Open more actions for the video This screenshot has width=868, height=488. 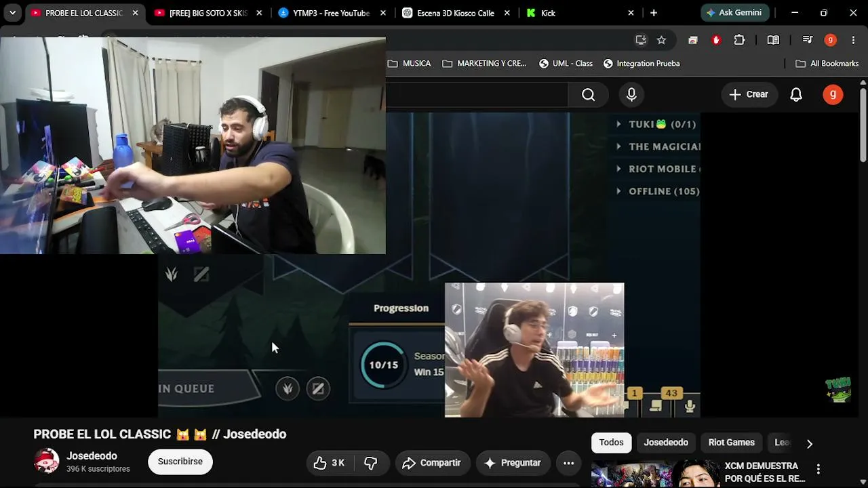click(x=568, y=463)
